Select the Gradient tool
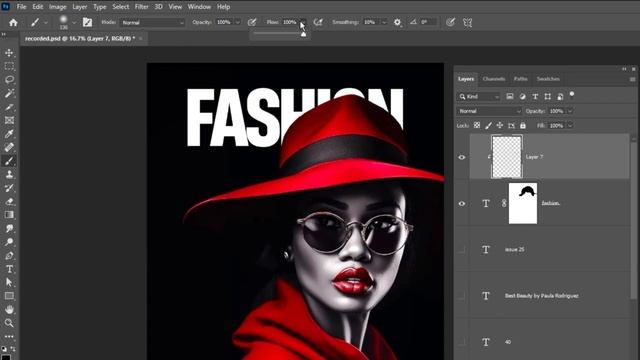Viewport: 640px width, 360px height. 9,215
